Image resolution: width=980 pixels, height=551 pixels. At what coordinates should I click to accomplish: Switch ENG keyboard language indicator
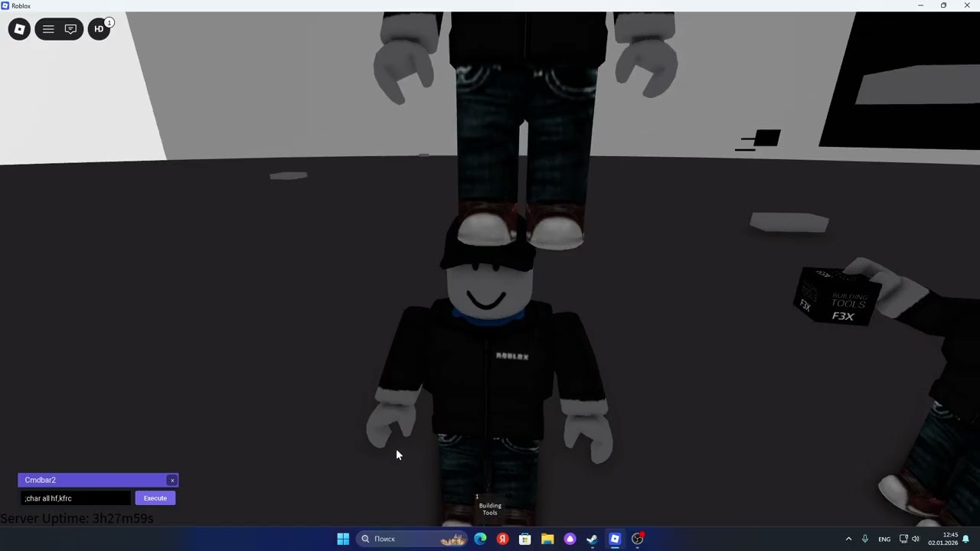(x=884, y=539)
